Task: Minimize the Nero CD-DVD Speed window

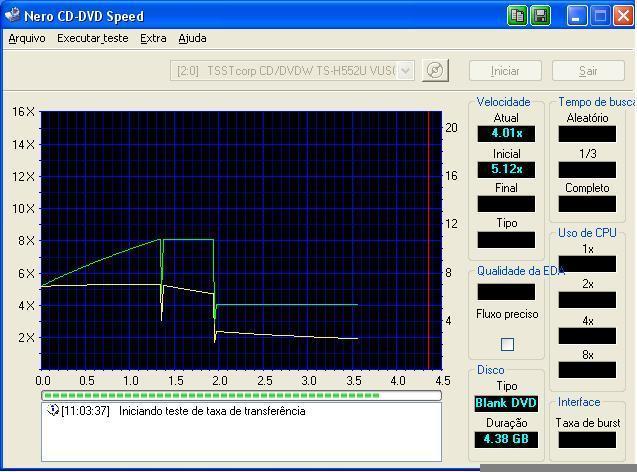Action: (578, 15)
